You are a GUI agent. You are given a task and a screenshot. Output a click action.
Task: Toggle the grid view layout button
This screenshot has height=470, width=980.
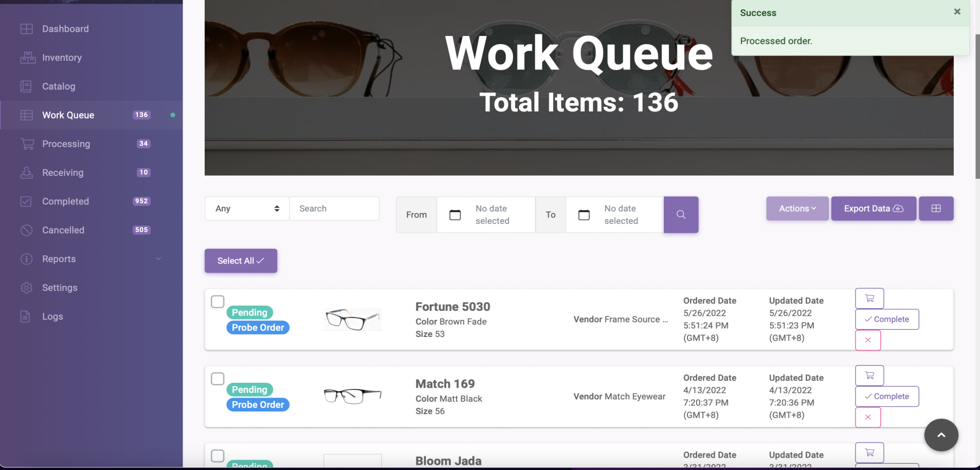(936, 209)
